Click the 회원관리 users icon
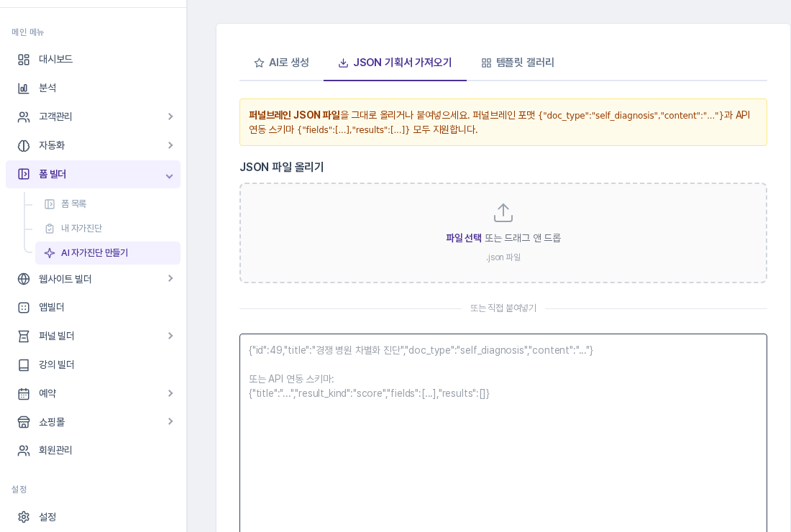This screenshot has height=532, width=791. (24, 451)
